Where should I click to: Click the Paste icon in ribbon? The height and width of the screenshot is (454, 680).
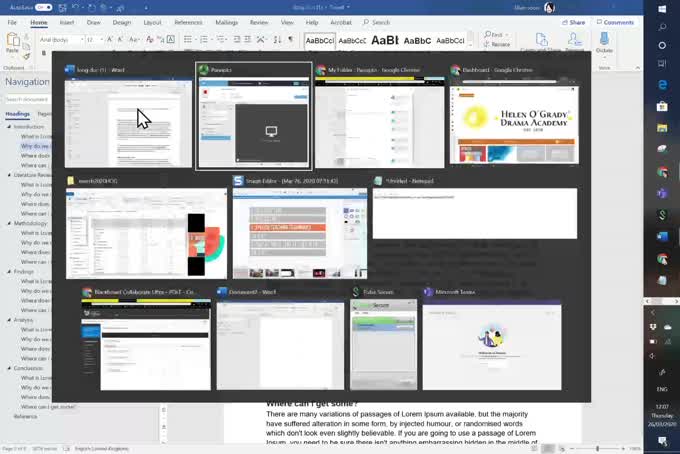(12, 42)
